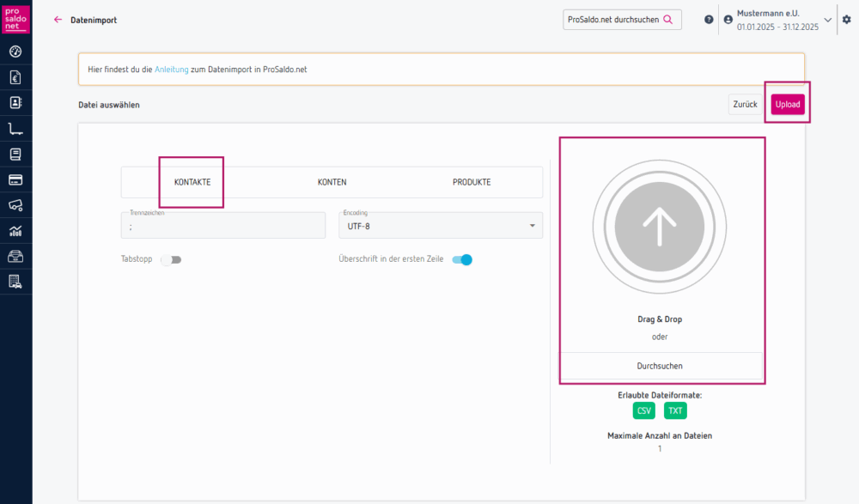Select the KONTEN tab
This screenshot has width=859, height=504.
coord(332,182)
